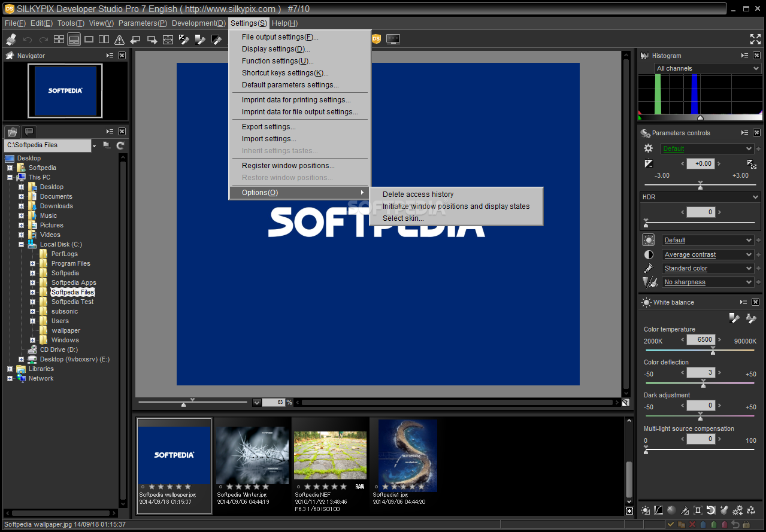The height and width of the screenshot is (532, 766).
Task: Click the exposure bias icon in Parameters
Action: pos(648,163)
